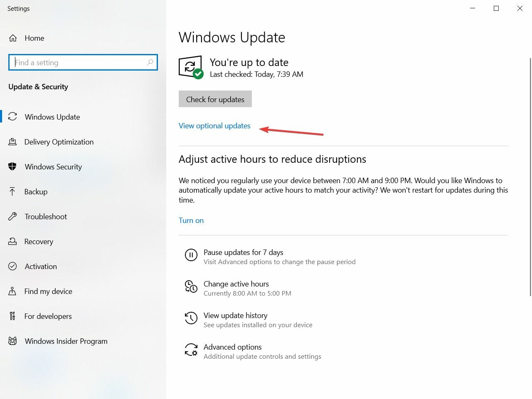Go to Windows Security section

53,166
